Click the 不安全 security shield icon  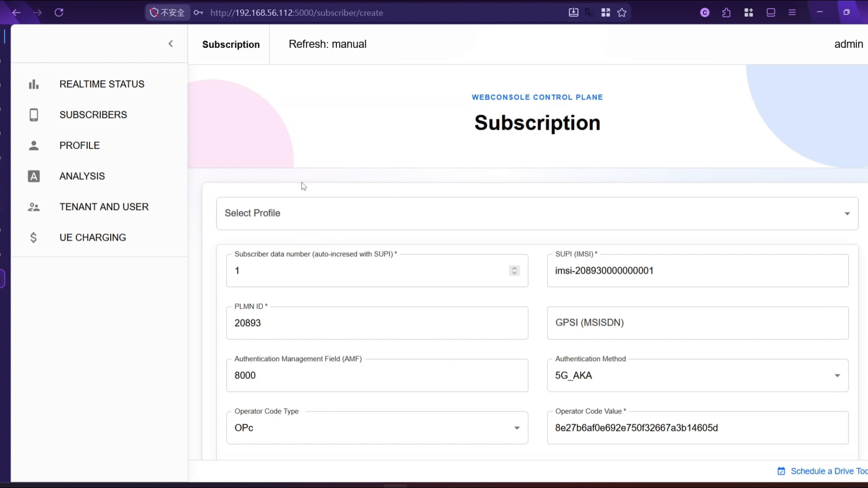point(167,13)
